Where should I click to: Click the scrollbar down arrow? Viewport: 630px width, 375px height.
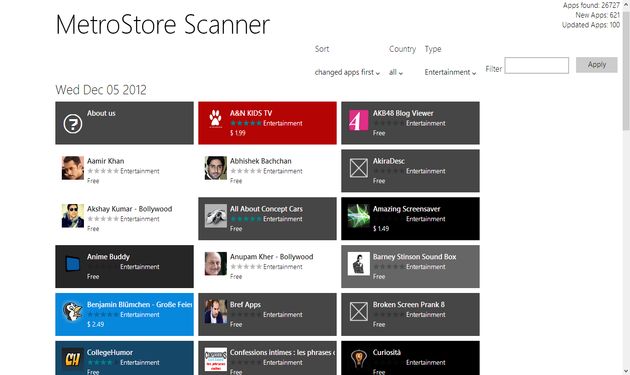(x=626, y=371)
